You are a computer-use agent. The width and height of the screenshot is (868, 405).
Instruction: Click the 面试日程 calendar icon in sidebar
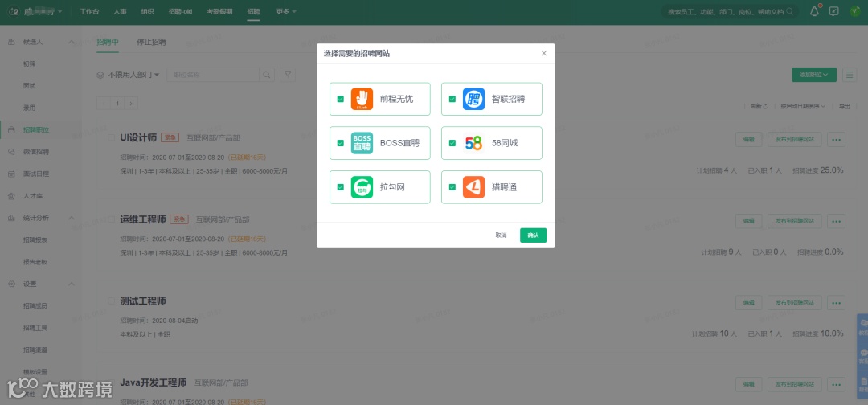point(11,174)
